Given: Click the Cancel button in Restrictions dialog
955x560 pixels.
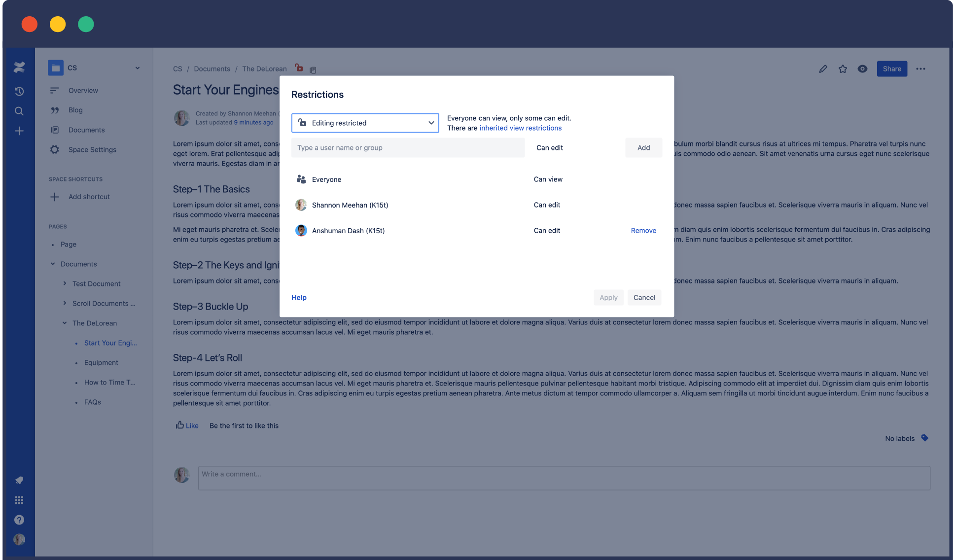Looking at the screenshot, I should 644,297.
